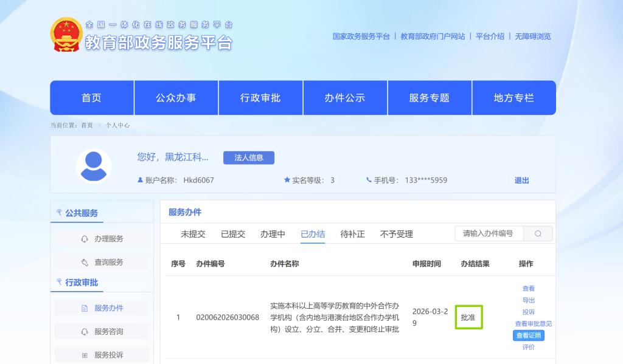Open the 地方专栏 navigation menu

pos(514,98)
